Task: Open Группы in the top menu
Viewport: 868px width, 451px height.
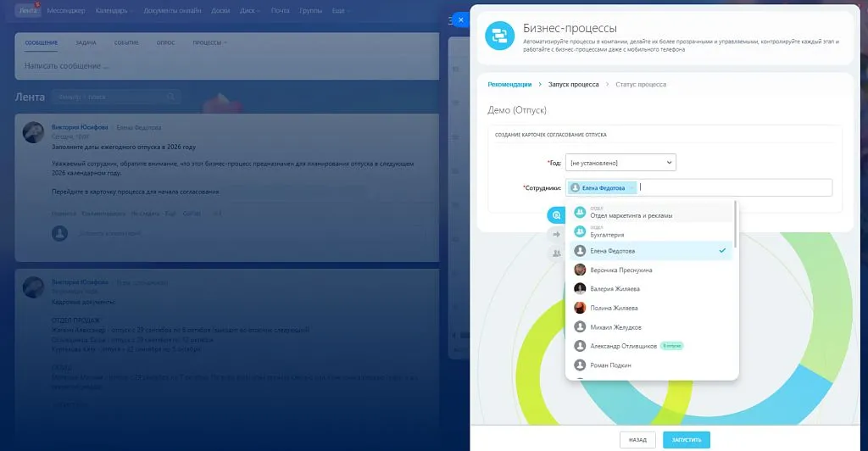Action: [x=310, y=10]
